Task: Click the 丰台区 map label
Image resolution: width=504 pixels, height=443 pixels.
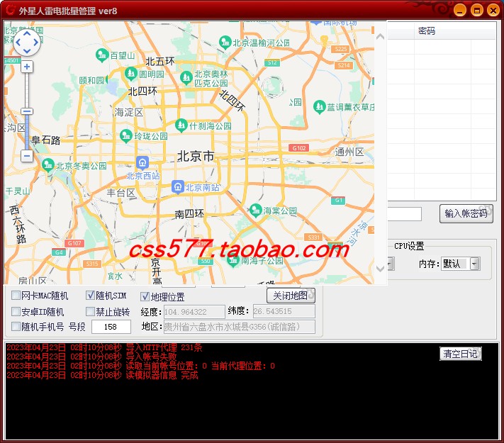Action: [x=121, y=193]
